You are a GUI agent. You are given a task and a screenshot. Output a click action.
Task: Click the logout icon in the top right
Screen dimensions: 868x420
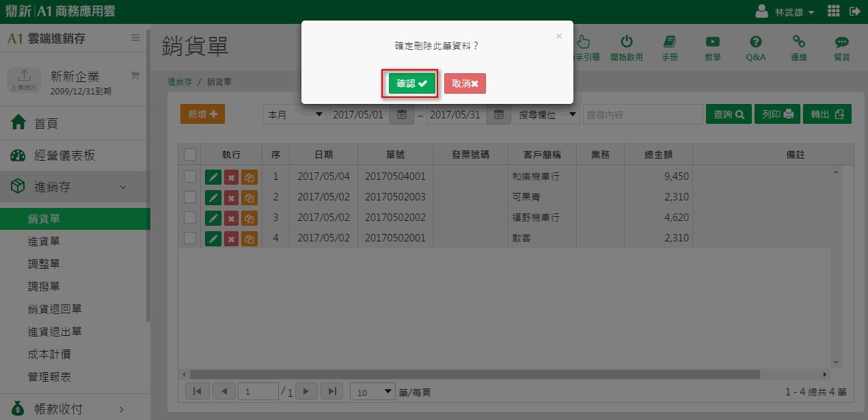click(x=854, y=12)
